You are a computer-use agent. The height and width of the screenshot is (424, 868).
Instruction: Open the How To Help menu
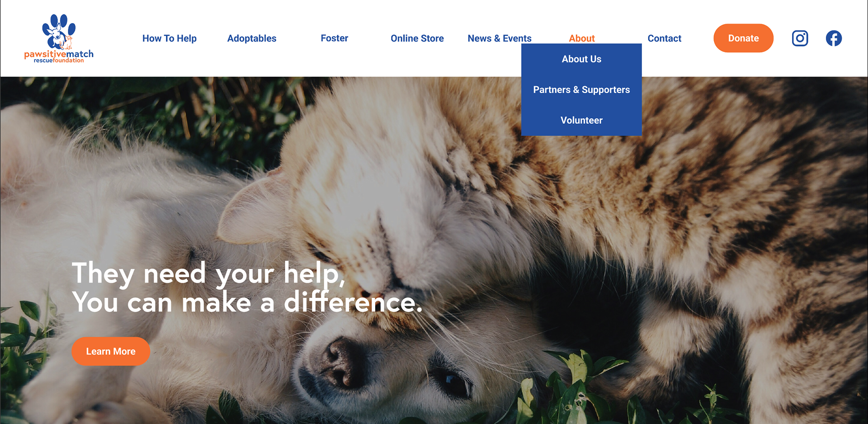point(170,38)
